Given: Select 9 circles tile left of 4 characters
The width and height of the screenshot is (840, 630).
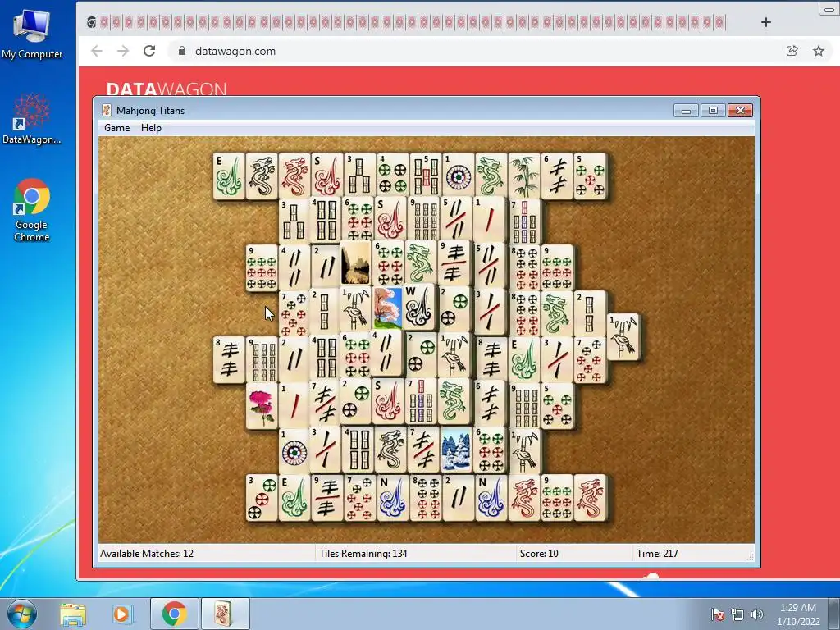Looking at the screenshot, I should click(262, 268).
